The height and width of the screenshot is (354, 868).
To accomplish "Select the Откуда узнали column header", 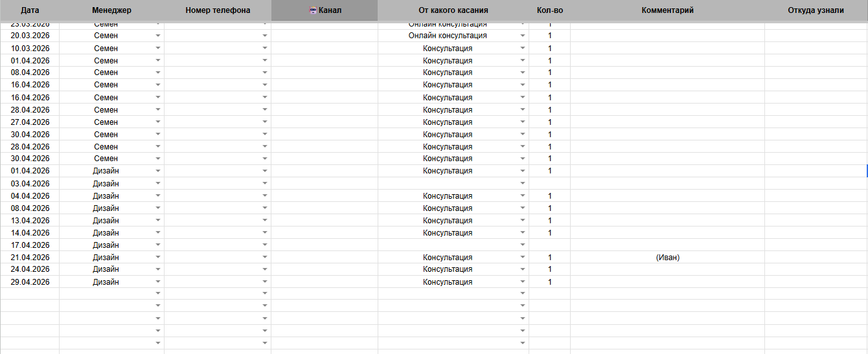I will coord(816,10).
